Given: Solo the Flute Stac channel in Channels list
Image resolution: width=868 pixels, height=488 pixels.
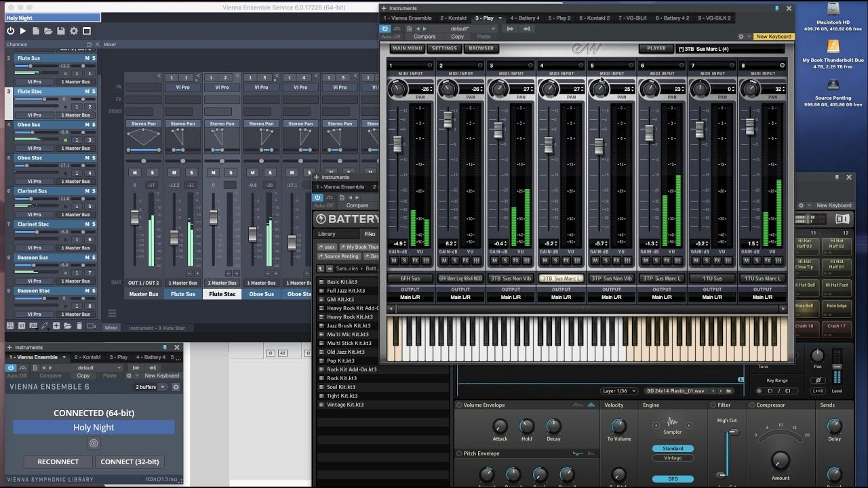Looking at the screenshot, I should pyautogui.click(x=94, y=91).
